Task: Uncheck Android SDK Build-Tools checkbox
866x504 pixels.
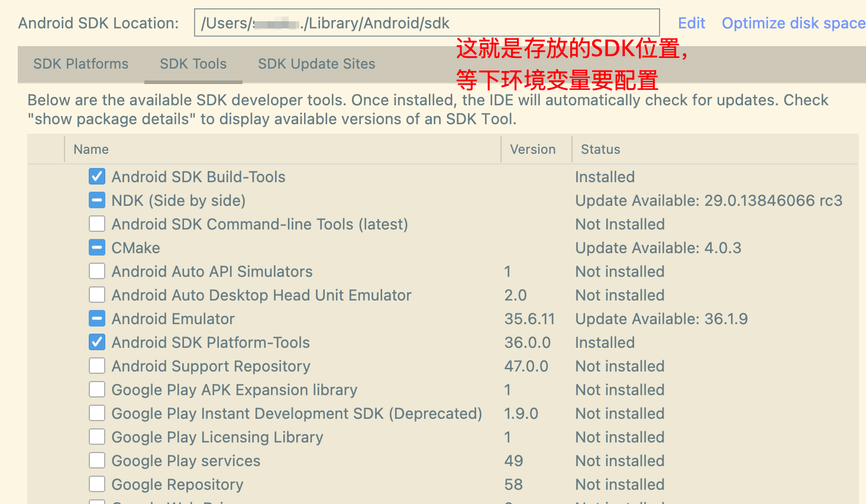Action: (97, 176)
